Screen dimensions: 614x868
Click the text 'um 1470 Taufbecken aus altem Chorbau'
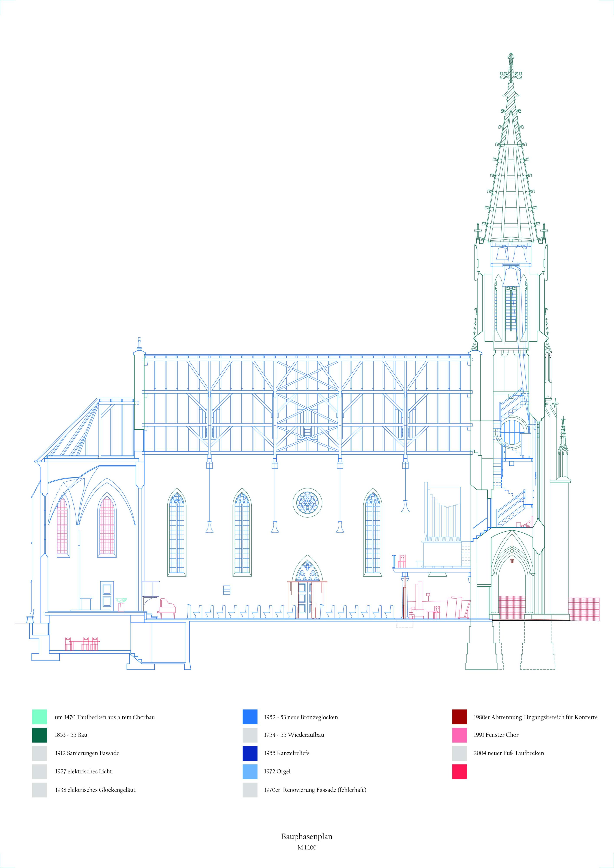[x=105, y=717]
